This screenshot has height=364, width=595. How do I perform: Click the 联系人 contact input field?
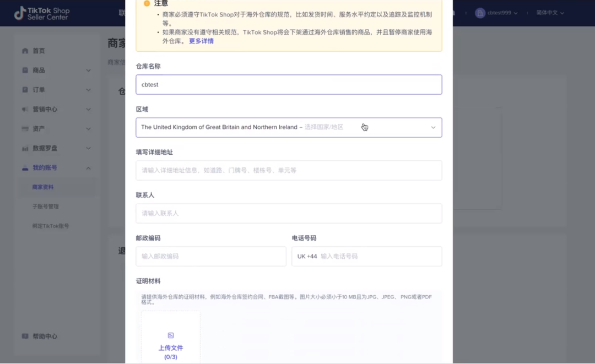point(289,213)
